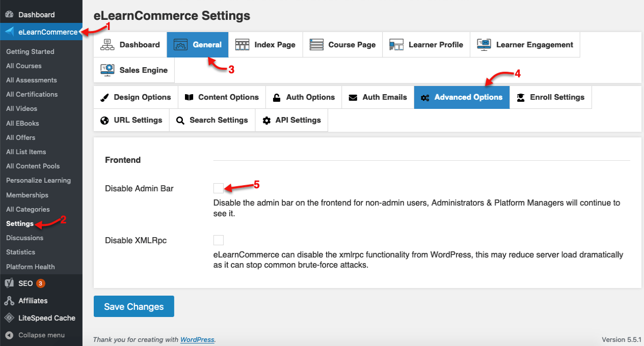The image size is (644, 346).
Task: Open Platform Health in the sidebar
Action: click(x=31, y=267)
